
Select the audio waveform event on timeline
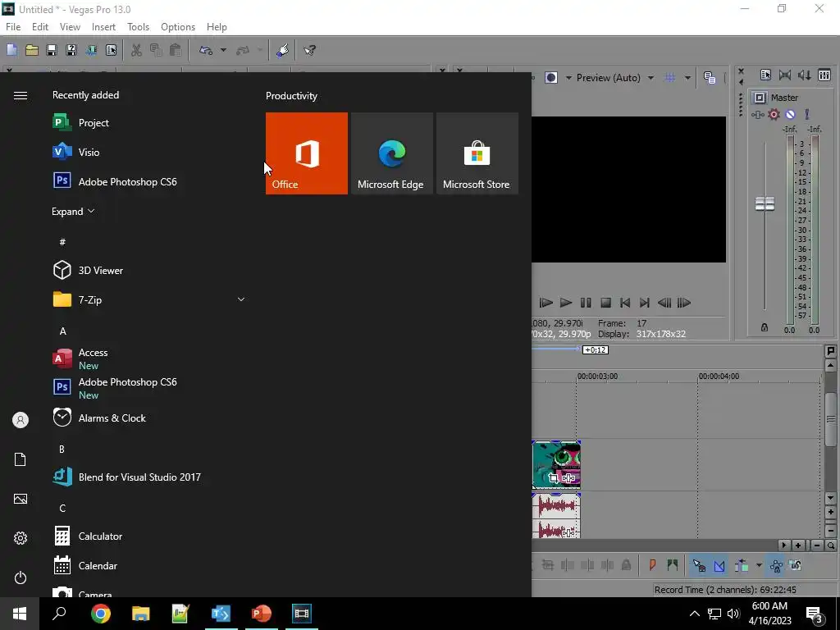tap(556, 515)
